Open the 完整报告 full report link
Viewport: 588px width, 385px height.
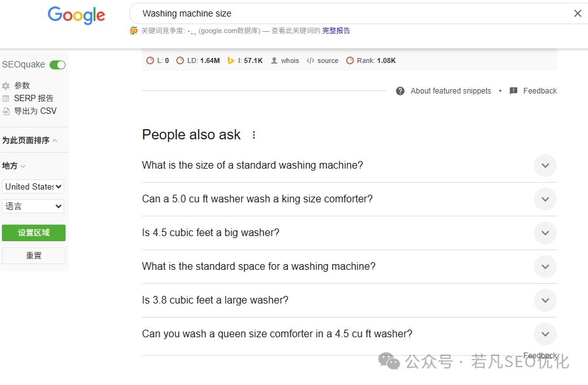coord(336,31)
